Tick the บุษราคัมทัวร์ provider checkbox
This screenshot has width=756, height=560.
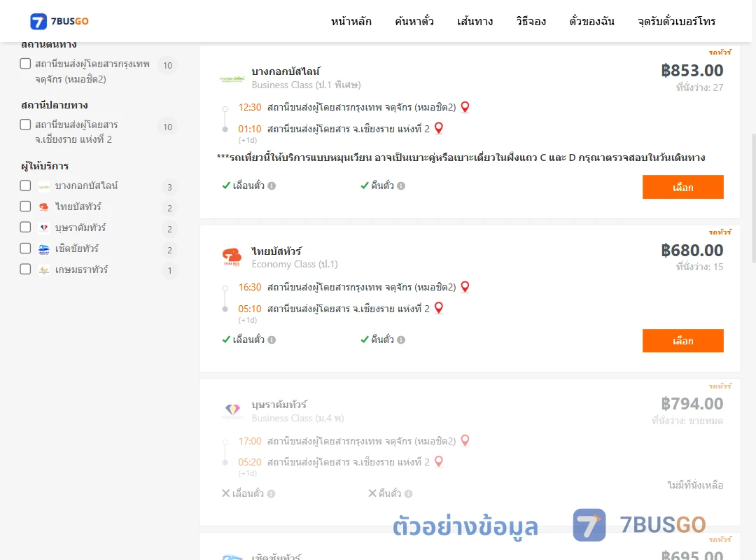26,227
